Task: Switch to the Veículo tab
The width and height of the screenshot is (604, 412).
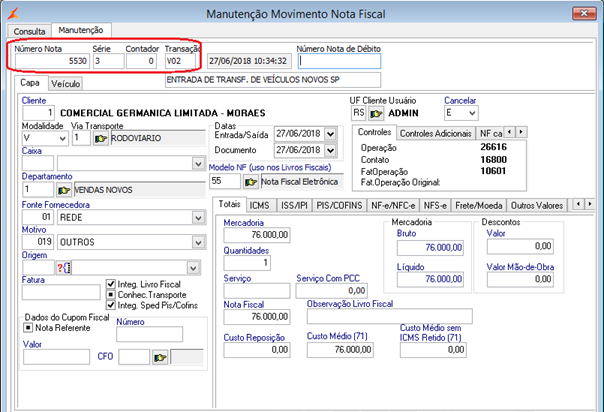Action: pyautogui.click(x=65, y=84)
